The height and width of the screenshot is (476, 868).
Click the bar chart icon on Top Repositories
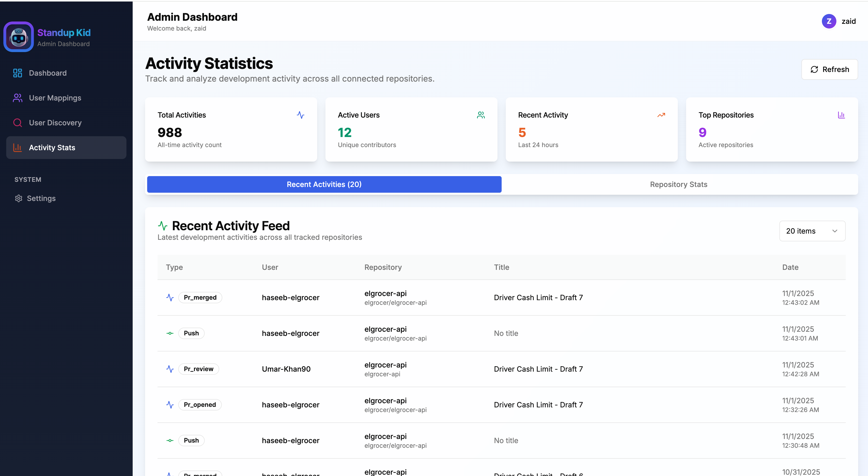pos(841,115)
